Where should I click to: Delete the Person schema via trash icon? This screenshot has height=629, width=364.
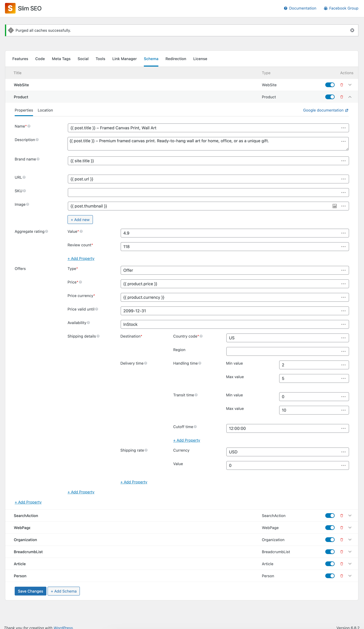[342, 576]
